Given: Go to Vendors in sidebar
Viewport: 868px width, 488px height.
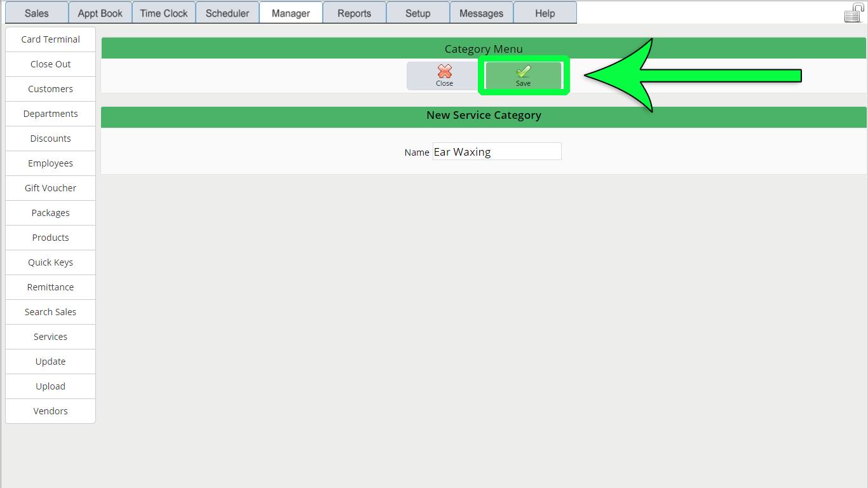Looking at the screenshot, I should 50,411.
